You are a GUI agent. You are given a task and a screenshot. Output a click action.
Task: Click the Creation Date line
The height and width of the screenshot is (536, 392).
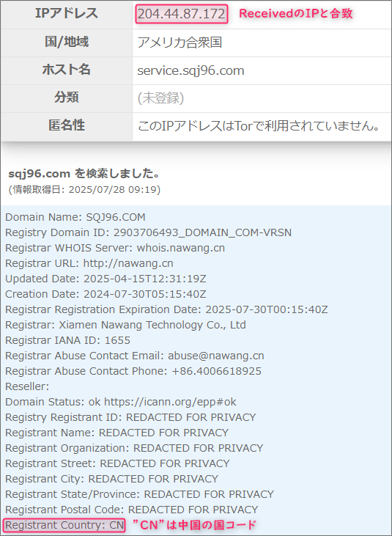tap(106, 294)
